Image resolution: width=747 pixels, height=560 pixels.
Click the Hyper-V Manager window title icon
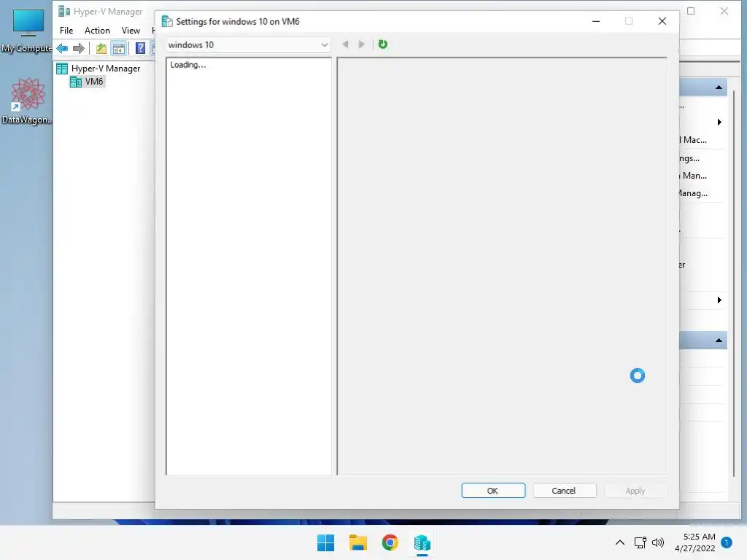(x=64, y=11)
